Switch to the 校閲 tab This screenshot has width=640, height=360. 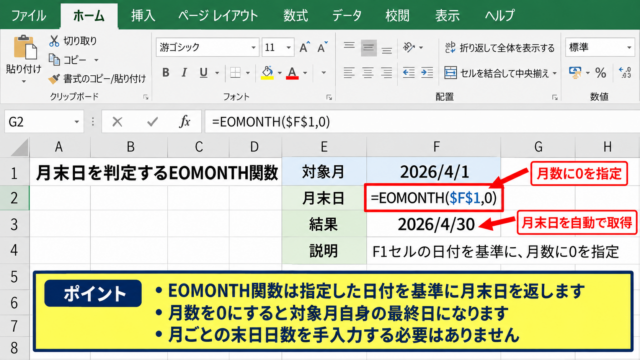click(x=397, y=16)
